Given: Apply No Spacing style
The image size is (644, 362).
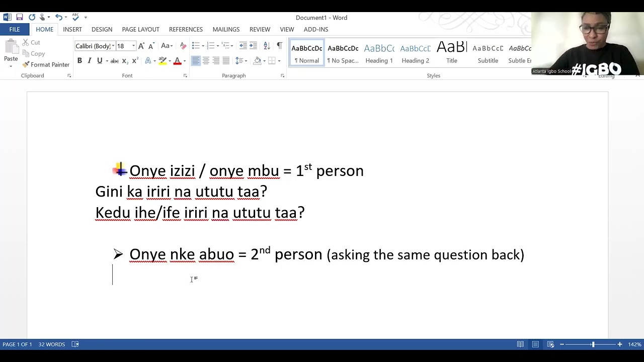Looking at the screenshot, I should coord(343,53).
